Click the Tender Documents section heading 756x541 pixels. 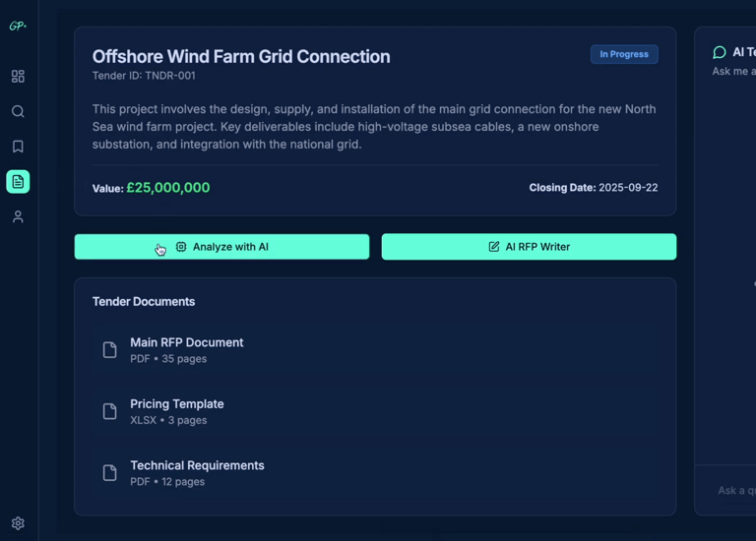(x=144, y=302)
